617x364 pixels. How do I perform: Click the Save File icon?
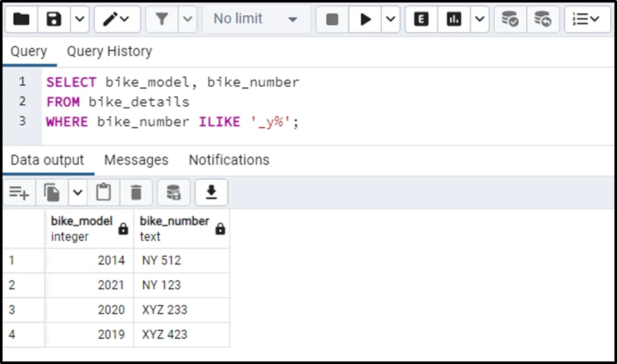coord(54,20)
